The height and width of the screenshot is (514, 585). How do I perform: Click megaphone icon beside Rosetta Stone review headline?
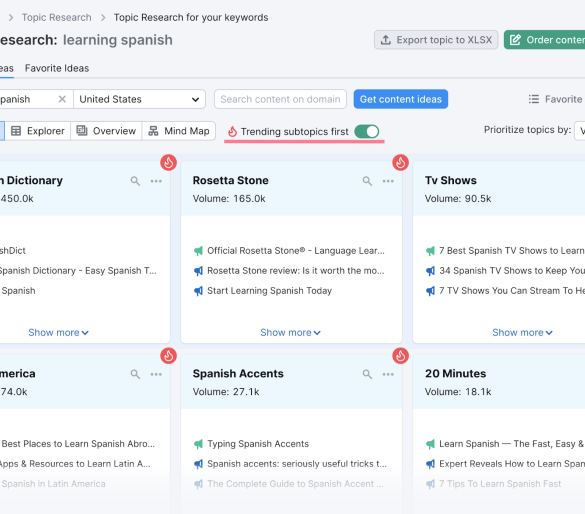click(198, 271)
